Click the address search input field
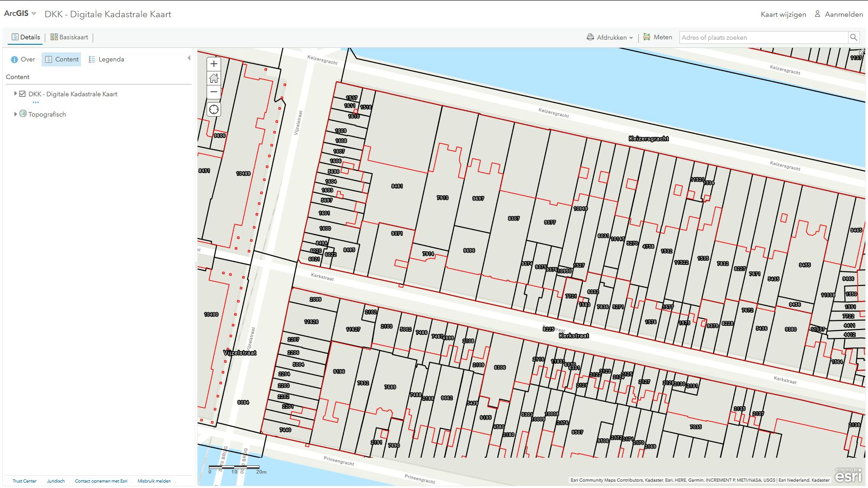 coord(763,38)
